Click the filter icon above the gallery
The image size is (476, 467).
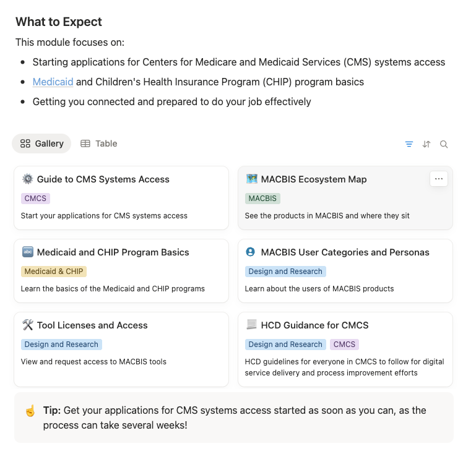tap(409, 144)
